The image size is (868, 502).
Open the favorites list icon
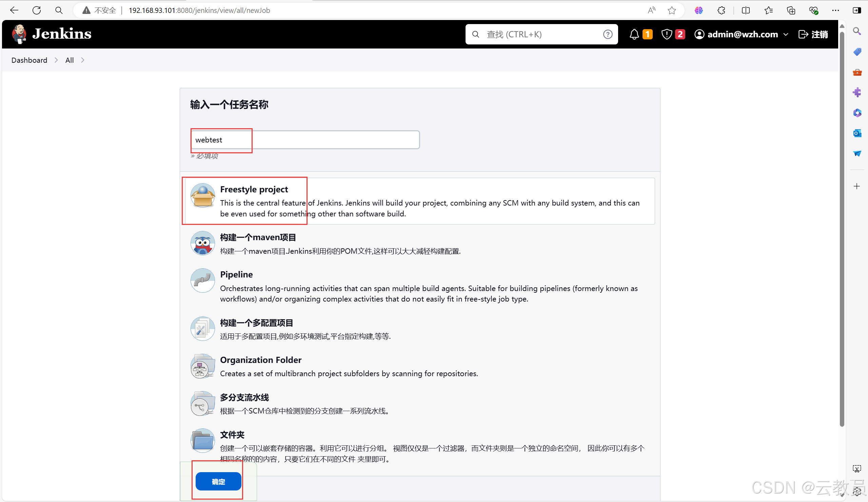pos(768,10)
